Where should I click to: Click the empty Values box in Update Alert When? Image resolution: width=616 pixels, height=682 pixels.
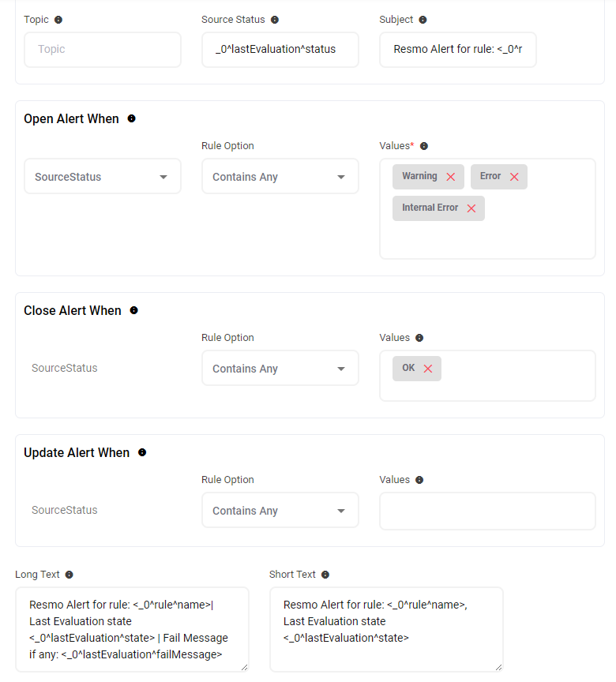click(487, 511)
